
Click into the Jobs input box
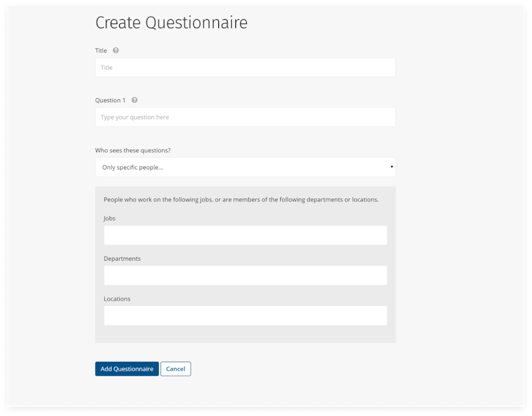(245, 235)
